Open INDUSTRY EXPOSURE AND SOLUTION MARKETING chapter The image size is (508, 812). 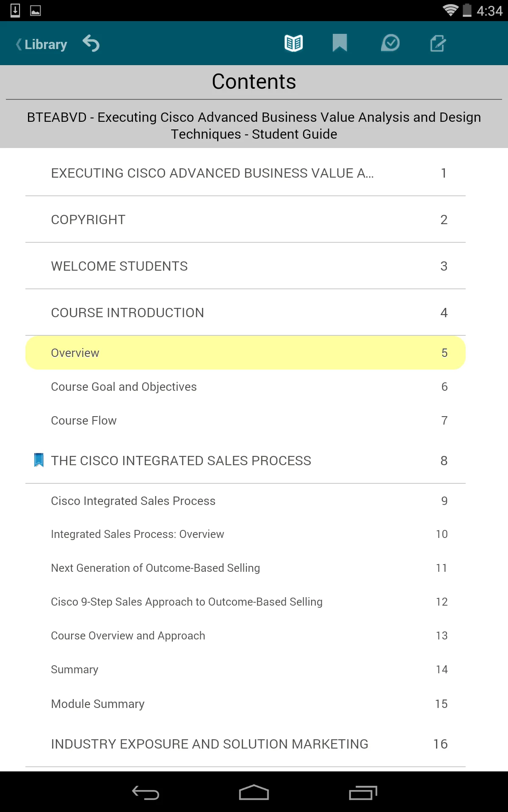[246, 744]
